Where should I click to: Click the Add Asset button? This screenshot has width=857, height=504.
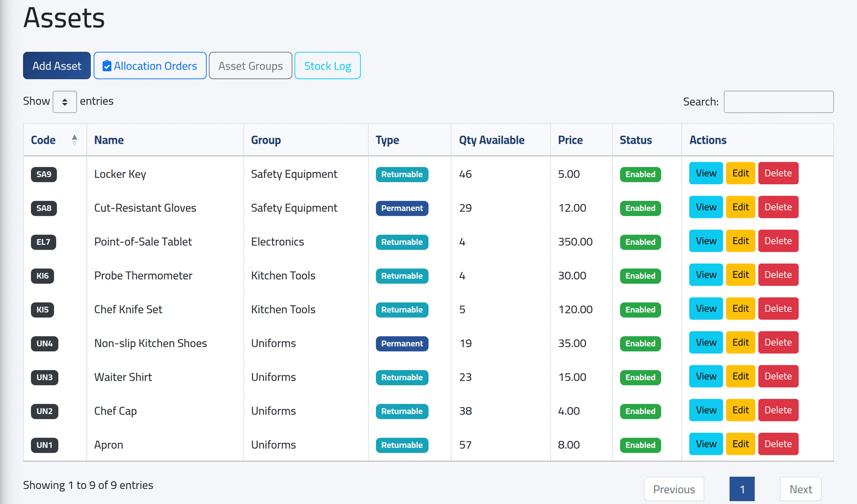coord(57,66)
